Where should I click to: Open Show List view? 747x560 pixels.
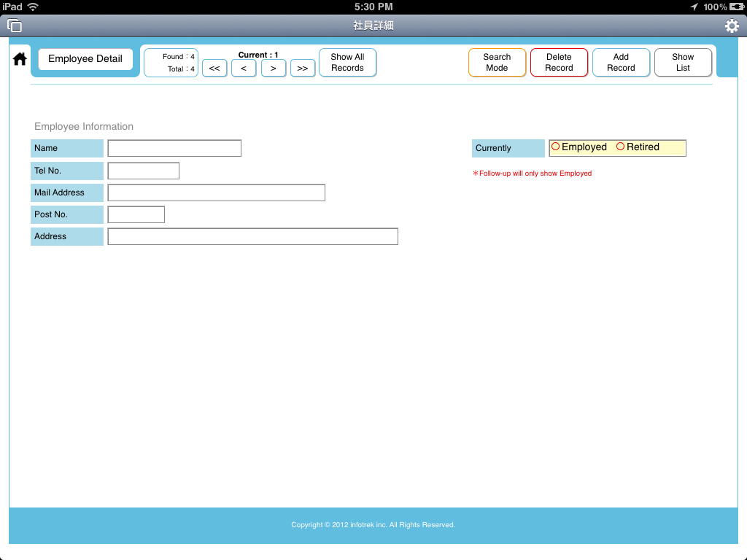point(683,63)
